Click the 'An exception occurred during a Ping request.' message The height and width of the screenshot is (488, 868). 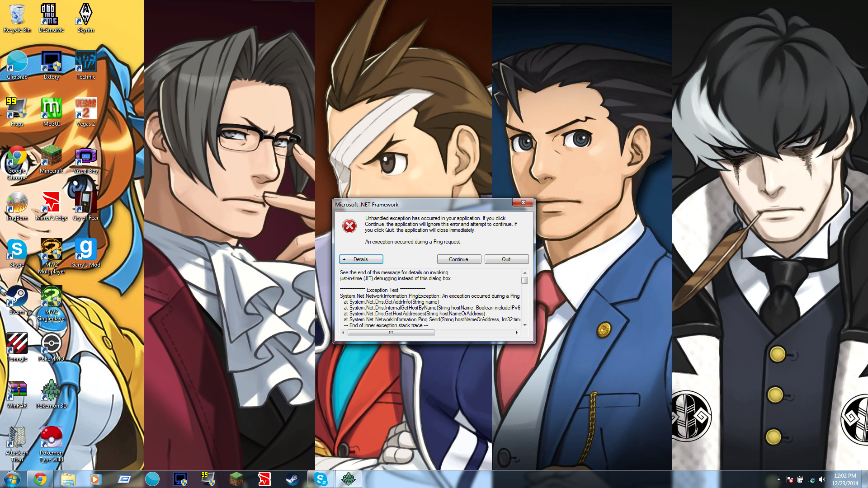coord(413,242)
